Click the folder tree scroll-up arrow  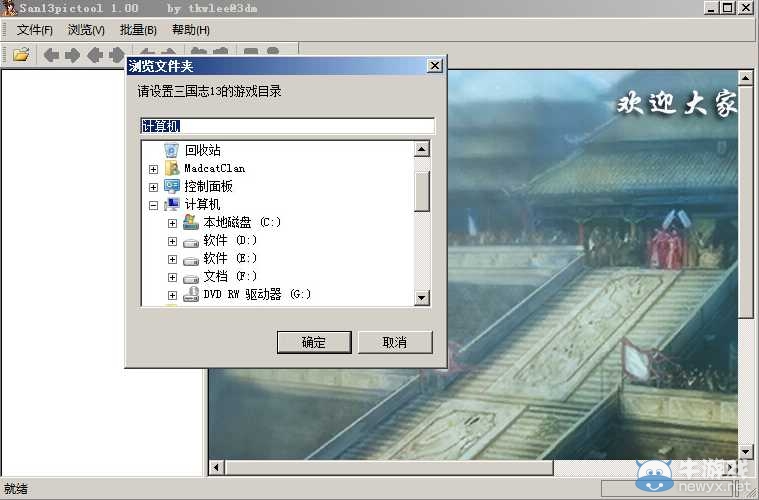[422, 150]
